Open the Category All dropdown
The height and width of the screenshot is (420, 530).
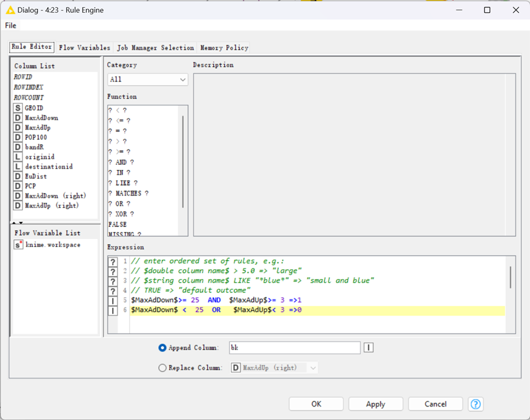click(x=148, y=80)
